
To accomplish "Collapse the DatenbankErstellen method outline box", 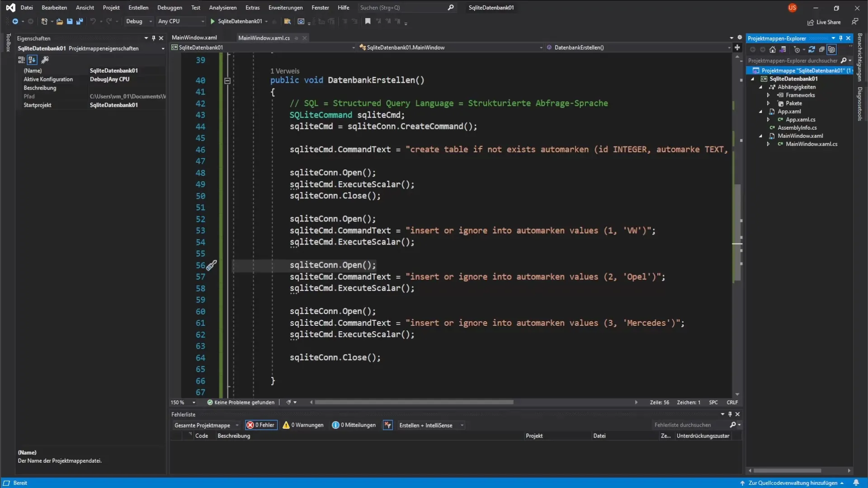I will coord(227,80).
